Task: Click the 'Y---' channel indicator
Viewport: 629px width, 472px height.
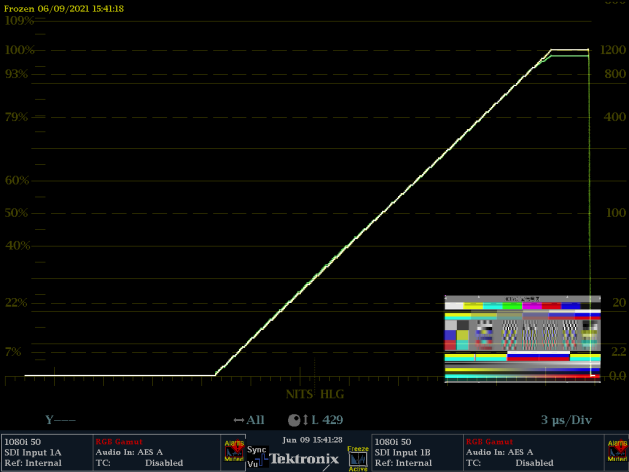Action: point(60,420)
